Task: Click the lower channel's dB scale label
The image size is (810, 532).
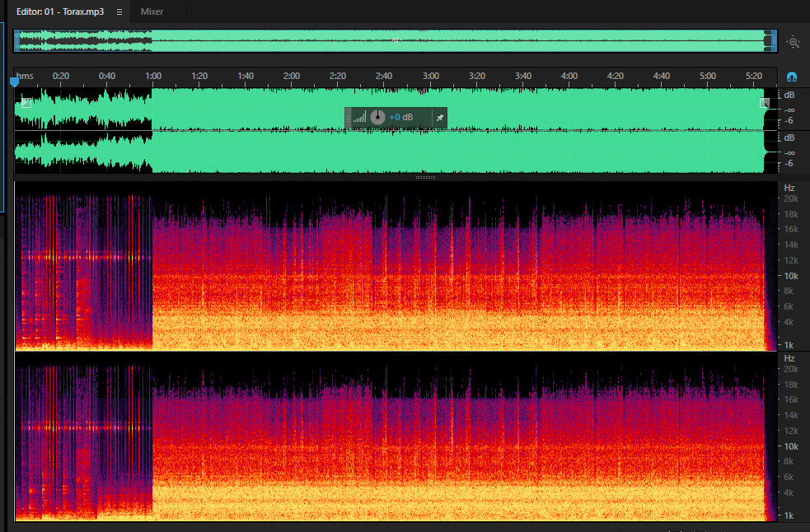Action: pos(789,138)
